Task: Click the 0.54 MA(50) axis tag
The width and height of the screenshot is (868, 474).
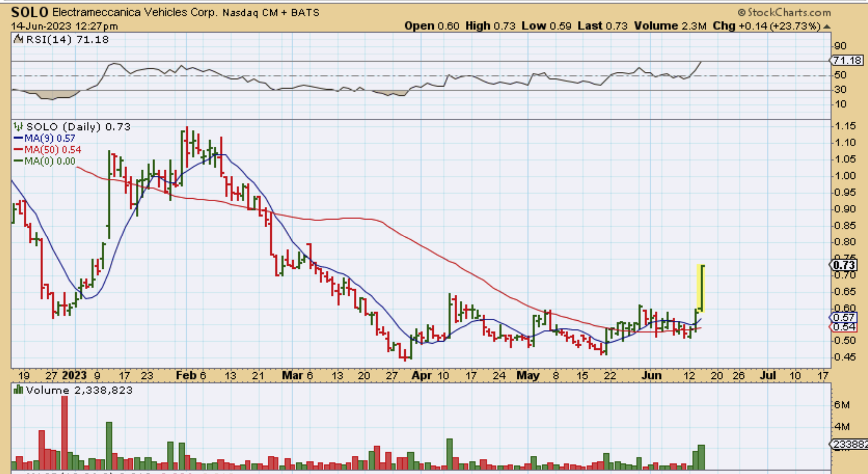Action: tap(843, 327)
